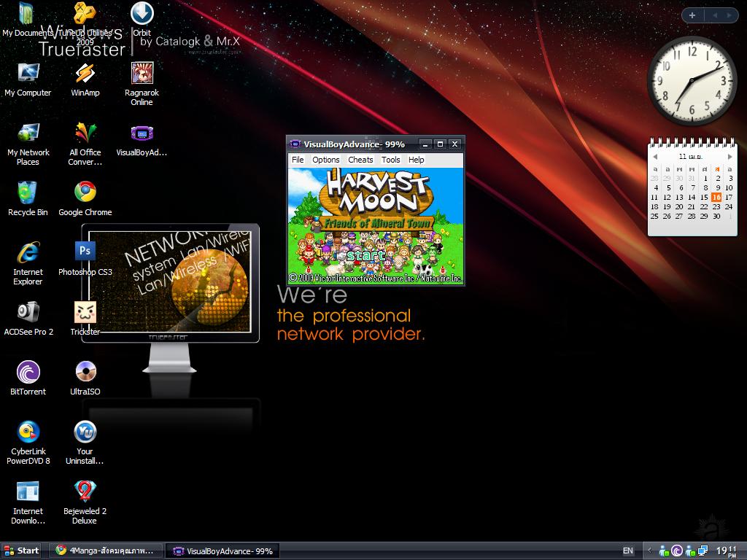Click the network computers icon in the system tray
747x560 pixels.
[703, 551]
